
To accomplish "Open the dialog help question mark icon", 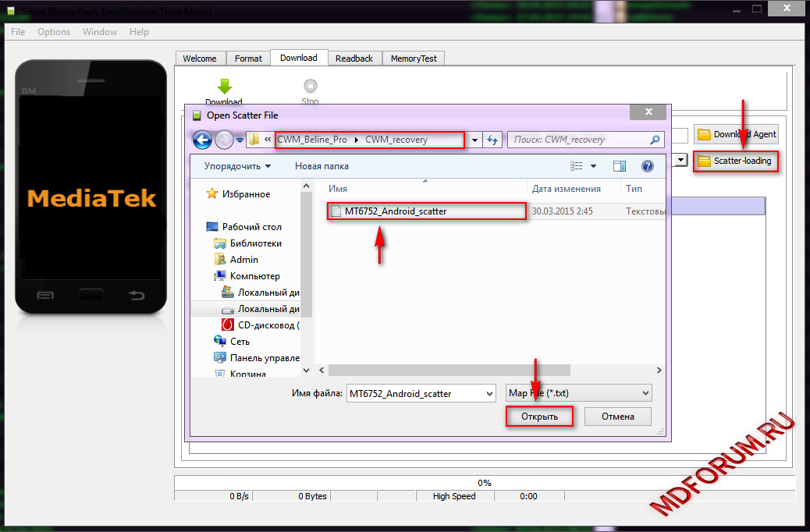I will 647,166.
